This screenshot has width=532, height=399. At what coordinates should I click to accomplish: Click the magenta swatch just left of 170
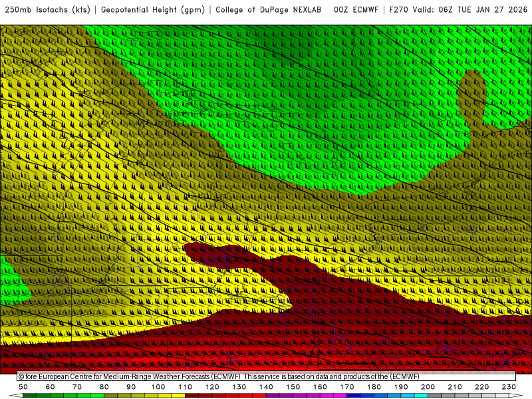pyautogui.click(x=340, y=396)
